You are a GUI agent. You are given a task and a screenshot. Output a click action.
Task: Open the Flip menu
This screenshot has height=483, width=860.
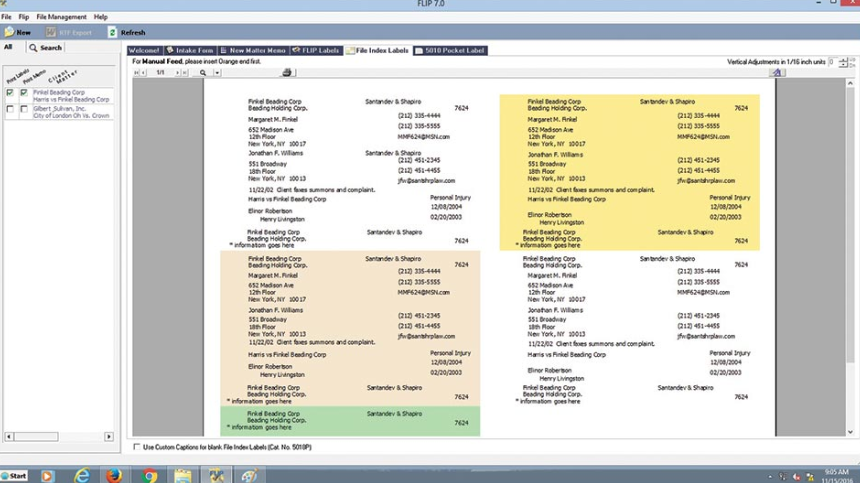(24, 17)
